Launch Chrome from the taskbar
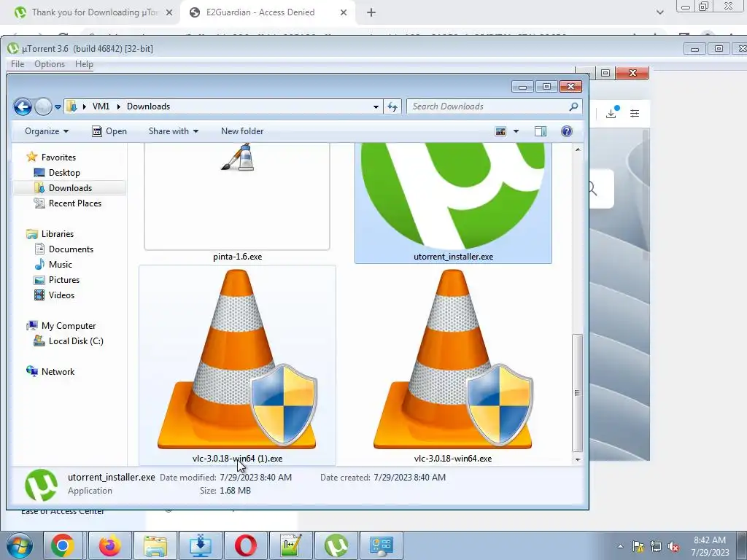747x560 pixels. pyautogui.click(x=63, y=545)
